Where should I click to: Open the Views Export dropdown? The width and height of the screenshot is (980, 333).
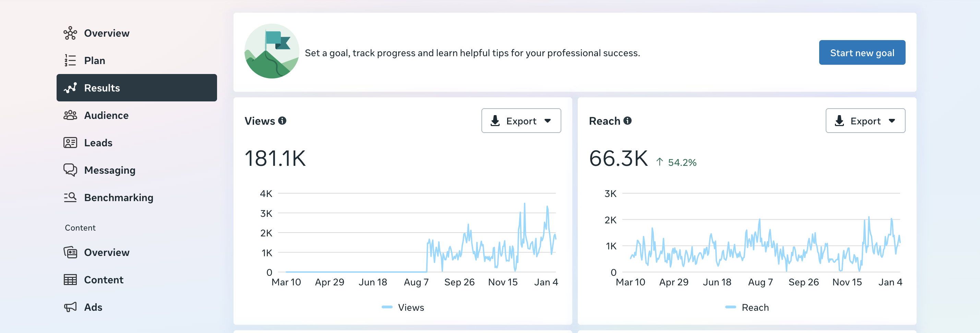521,121
